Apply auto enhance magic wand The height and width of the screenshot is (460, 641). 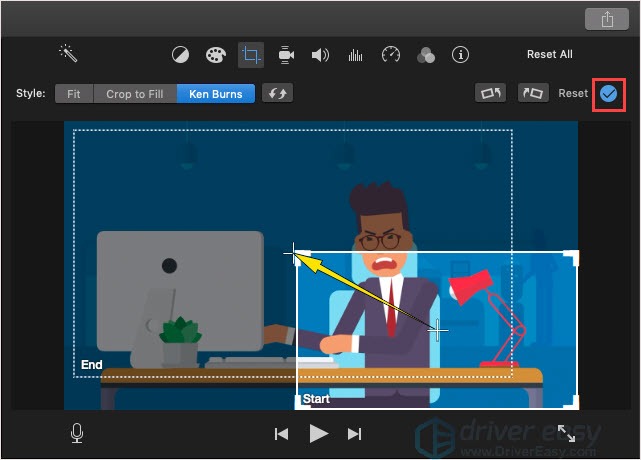click(68, 53)
